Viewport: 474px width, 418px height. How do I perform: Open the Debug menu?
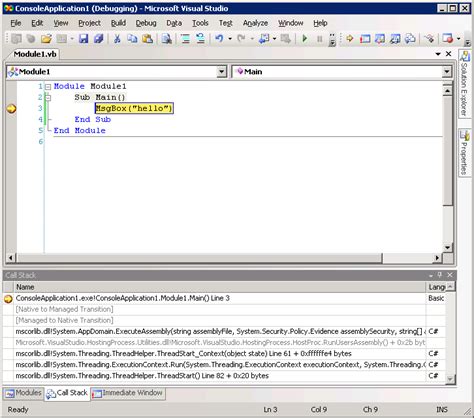(x=146, y=23)
